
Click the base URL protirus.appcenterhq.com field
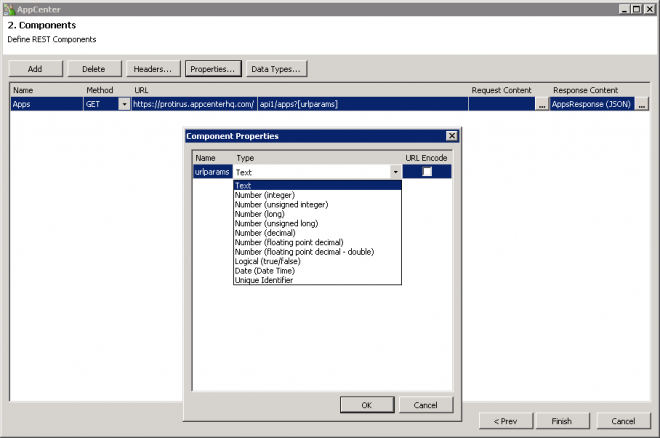tap(194, 104)
